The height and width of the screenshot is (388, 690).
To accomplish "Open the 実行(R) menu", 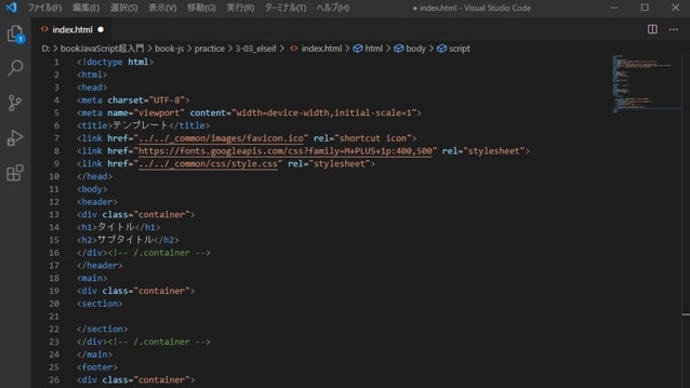I will 240,8.
